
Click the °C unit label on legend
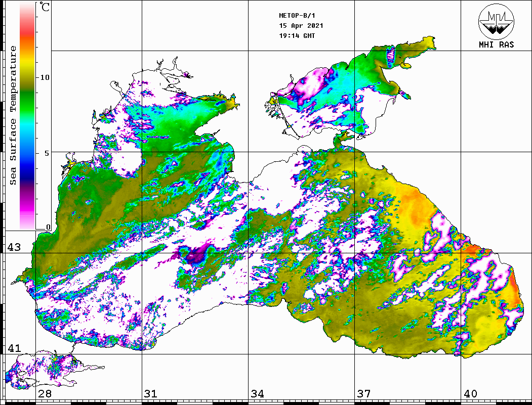(45, 7)
